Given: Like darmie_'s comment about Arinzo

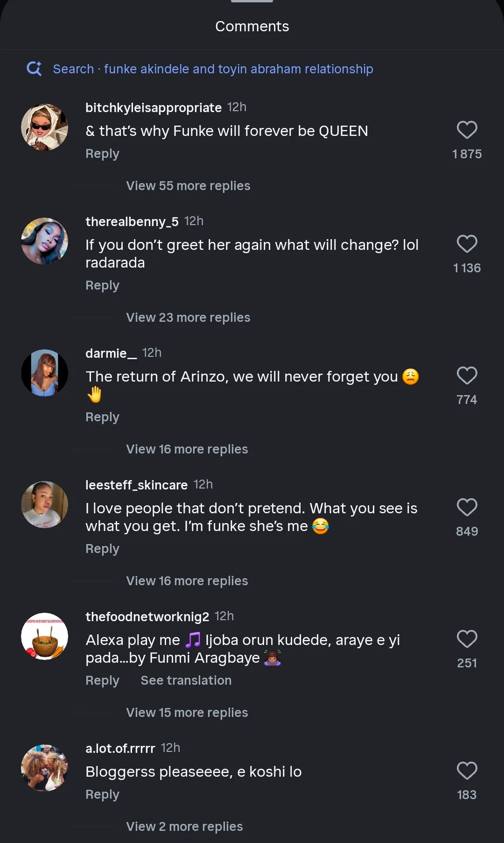Looking at the screenshot, I should click(467, 376).
